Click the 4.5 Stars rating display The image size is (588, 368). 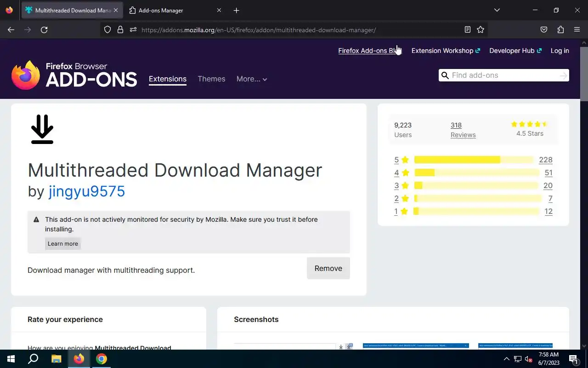pos(530,129)
